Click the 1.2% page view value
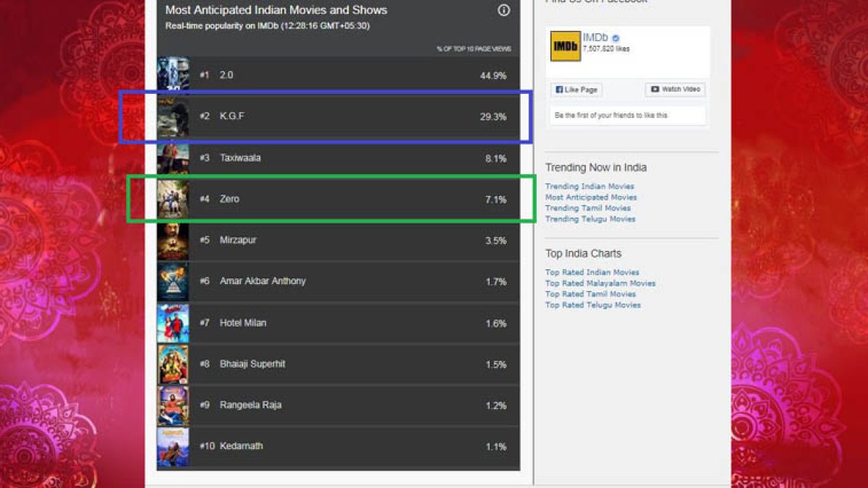868x488 pixels. point(496,406)
